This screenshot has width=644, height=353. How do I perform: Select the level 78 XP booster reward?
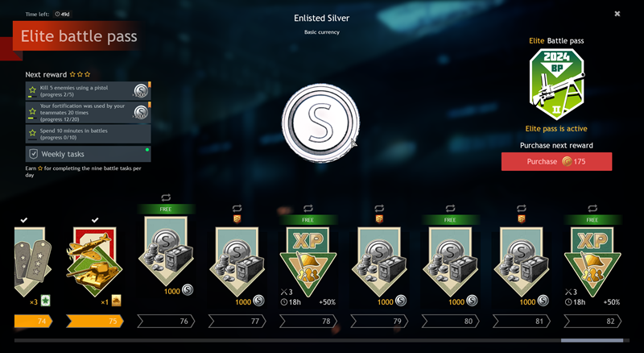308,262
